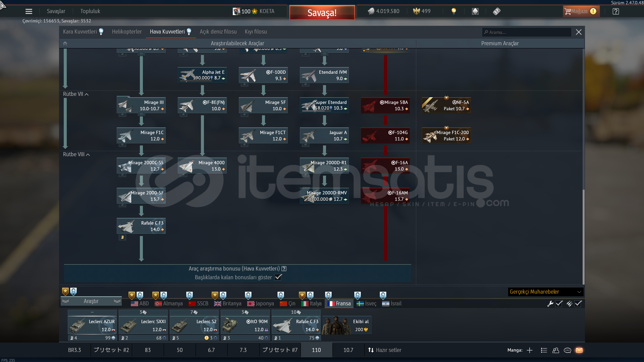Toggle automatic repair wrench checkbox

(559, 304)
